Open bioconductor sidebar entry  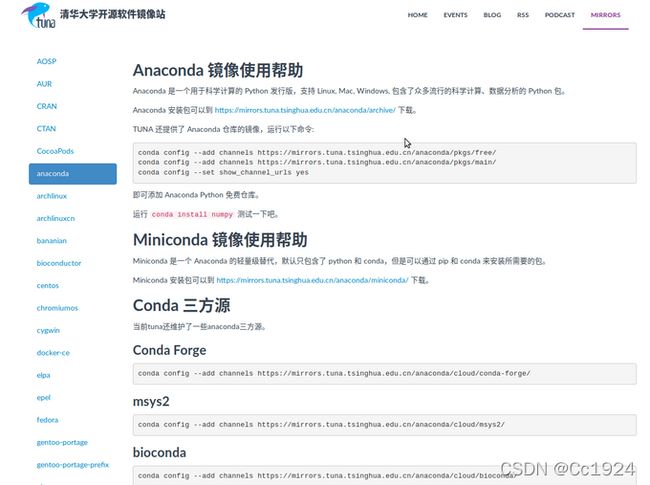tap(59, 263)
